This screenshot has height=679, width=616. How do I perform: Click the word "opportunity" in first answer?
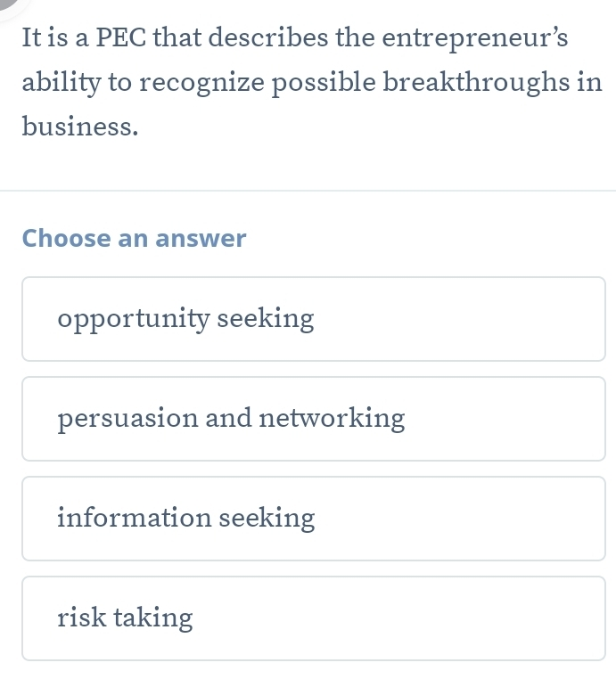coord(132,319)
